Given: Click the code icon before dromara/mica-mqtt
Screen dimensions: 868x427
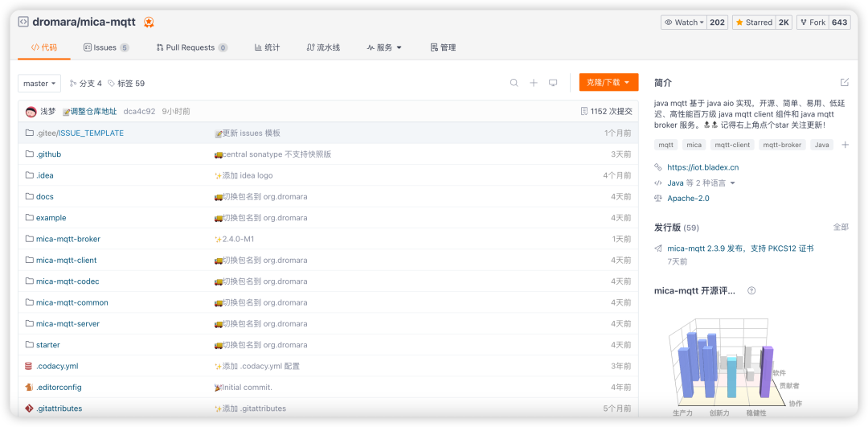Looking at the screenshot, I should click(23, 23).
